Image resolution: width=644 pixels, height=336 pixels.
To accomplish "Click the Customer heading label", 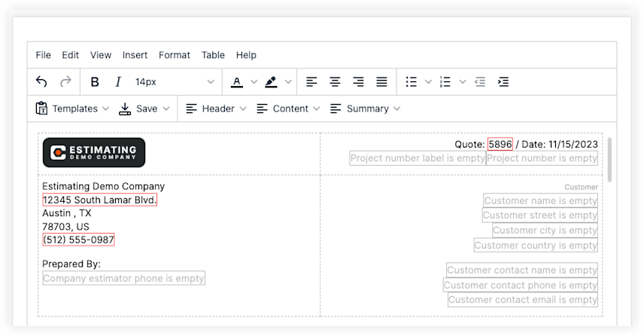I will pyautogui.click(x=581, y=187).
